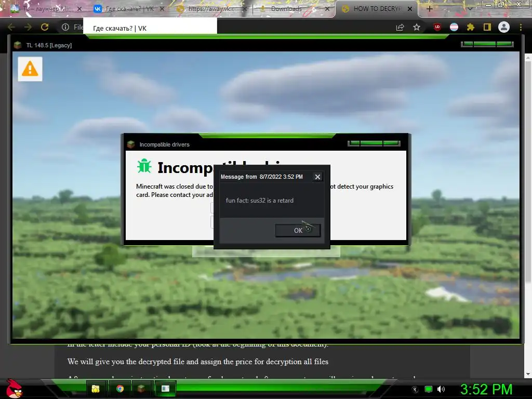Image resolution: width=532 pixels, height=399 pixels.
Task: Click the orange warning triangle icon
Action: click(x=30, y=69)
